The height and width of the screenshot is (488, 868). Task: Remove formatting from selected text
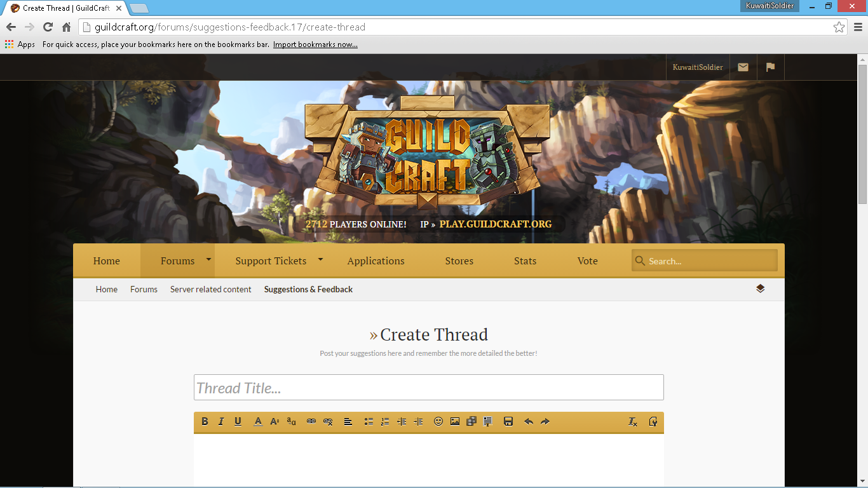(x=633, y=421)
